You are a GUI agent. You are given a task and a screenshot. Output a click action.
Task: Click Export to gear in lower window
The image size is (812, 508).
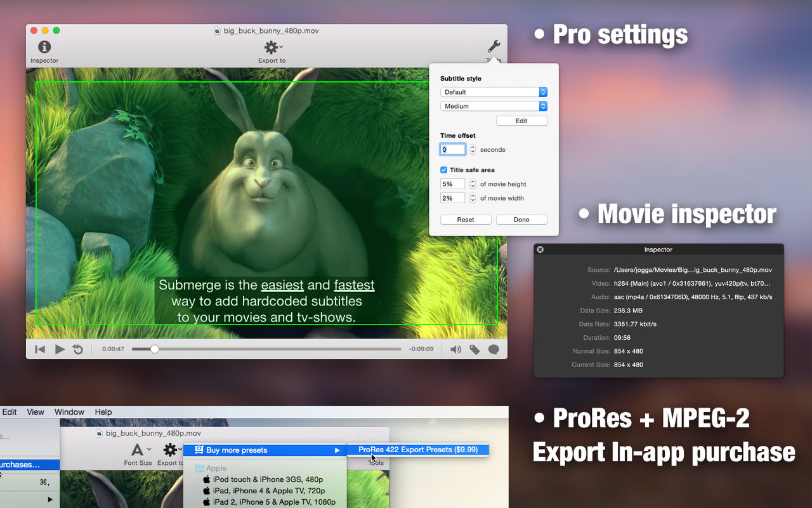pyautogui.click(x=169, y=451)
